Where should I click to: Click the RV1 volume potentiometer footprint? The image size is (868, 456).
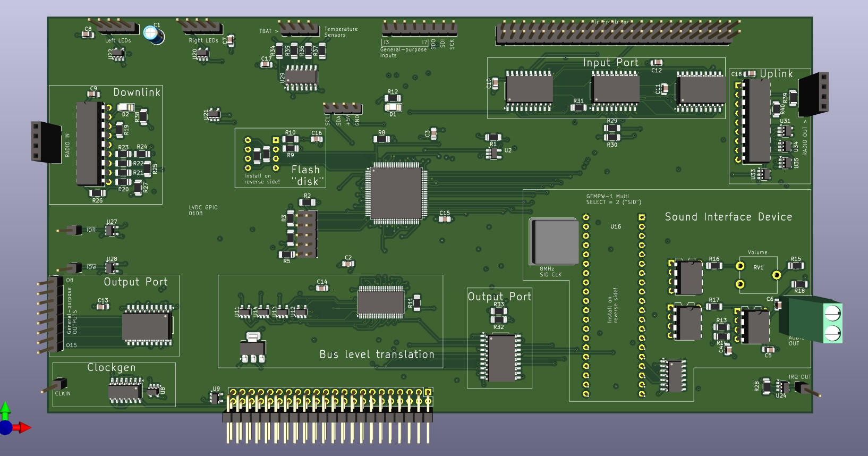pos(758,274)
